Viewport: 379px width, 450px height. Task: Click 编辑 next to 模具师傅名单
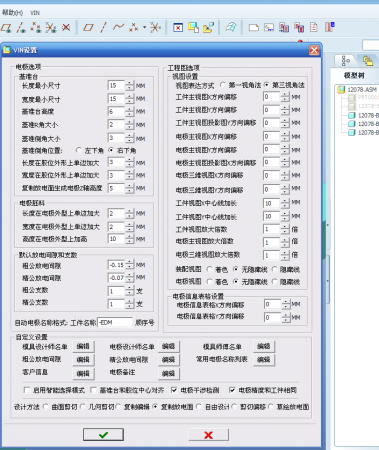pyautogui.click(x=264, y=346)
